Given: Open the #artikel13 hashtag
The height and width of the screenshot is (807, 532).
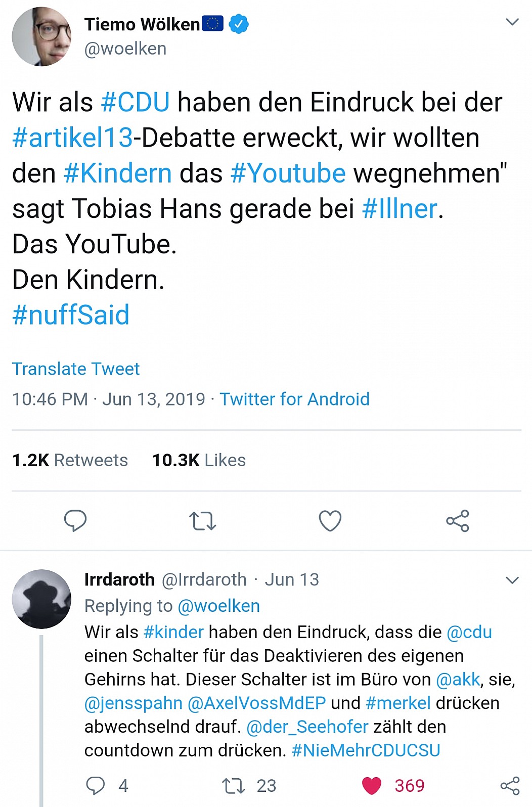Looking at the screenshot, I should (x=72, y=138).
